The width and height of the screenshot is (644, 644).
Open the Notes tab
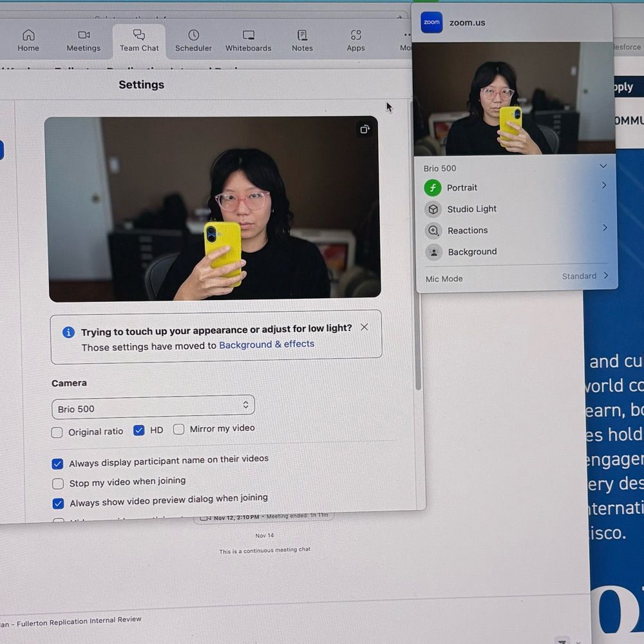coord(302,40)
